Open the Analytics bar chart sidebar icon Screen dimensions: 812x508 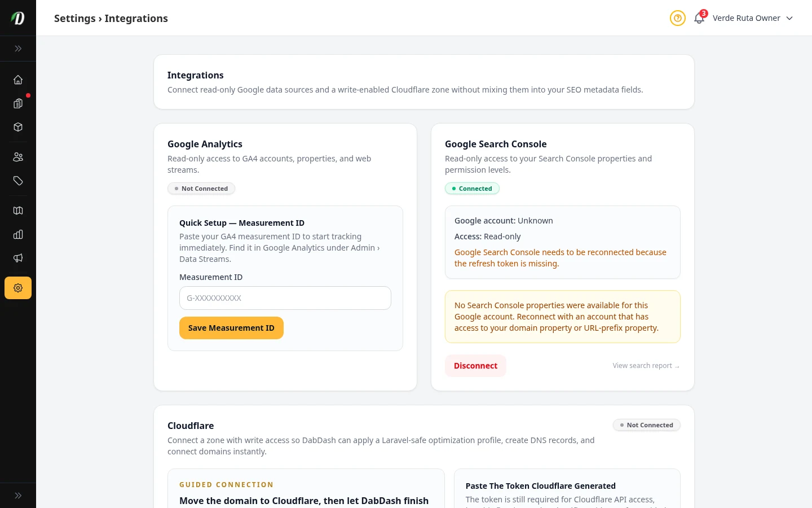point(18,234)
